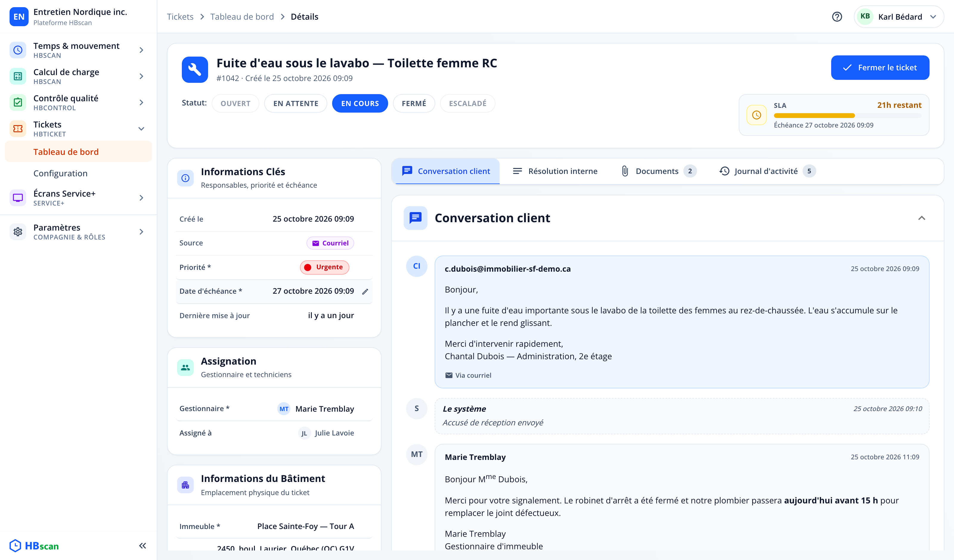The height and width of the screenshot is (560, 954).
Task: Go to Tickets breadcrumb link
Action: (x=180, y=17)
